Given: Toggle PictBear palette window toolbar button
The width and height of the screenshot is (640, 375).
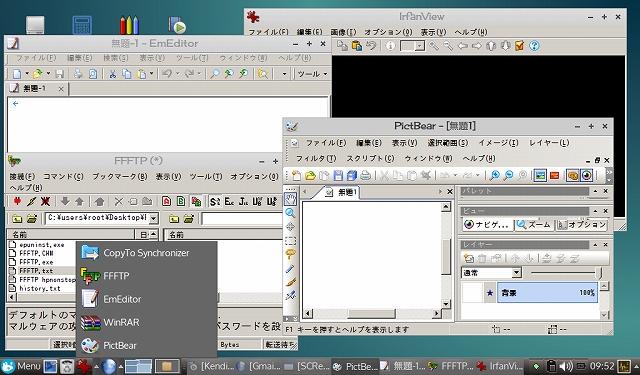Looking at the screenshot, I should (572, 175).
